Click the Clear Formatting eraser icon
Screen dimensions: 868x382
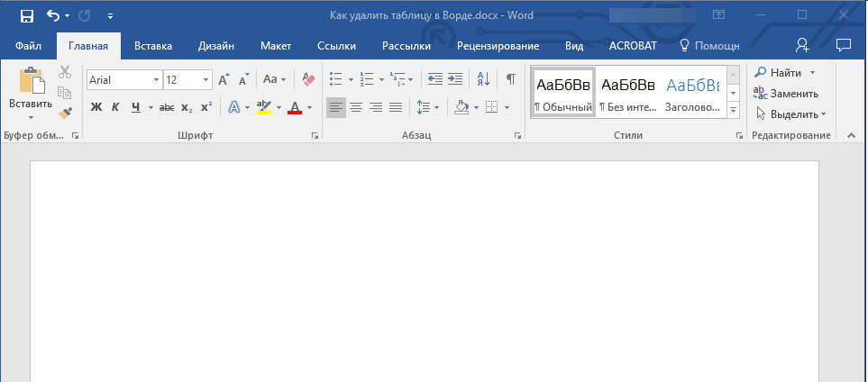(x=308, y=79)
